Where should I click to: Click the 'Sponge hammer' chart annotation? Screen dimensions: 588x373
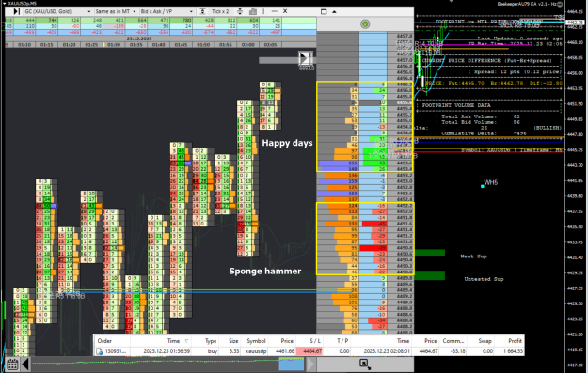[x=265, y=271]
